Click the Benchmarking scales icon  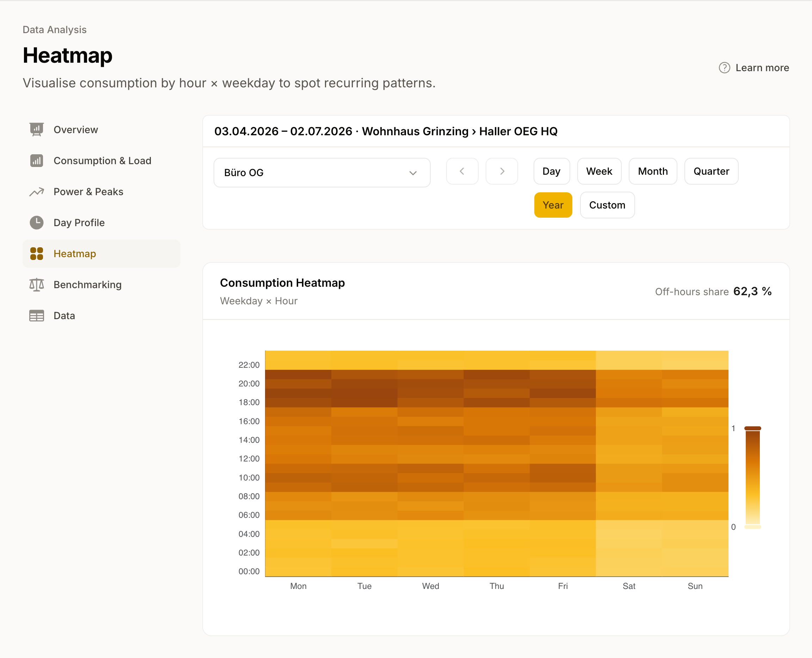click(x=36, y=285)
